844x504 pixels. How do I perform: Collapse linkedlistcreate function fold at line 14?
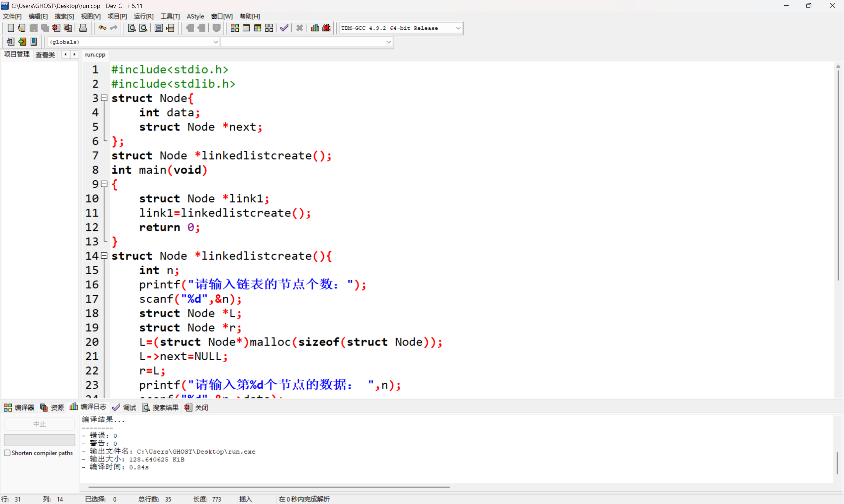point(104,256)
